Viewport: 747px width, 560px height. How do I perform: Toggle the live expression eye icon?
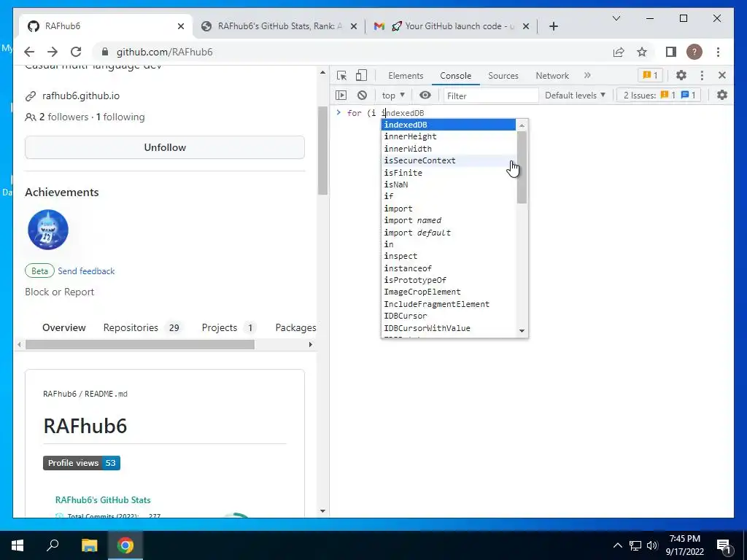click(425, 96)
